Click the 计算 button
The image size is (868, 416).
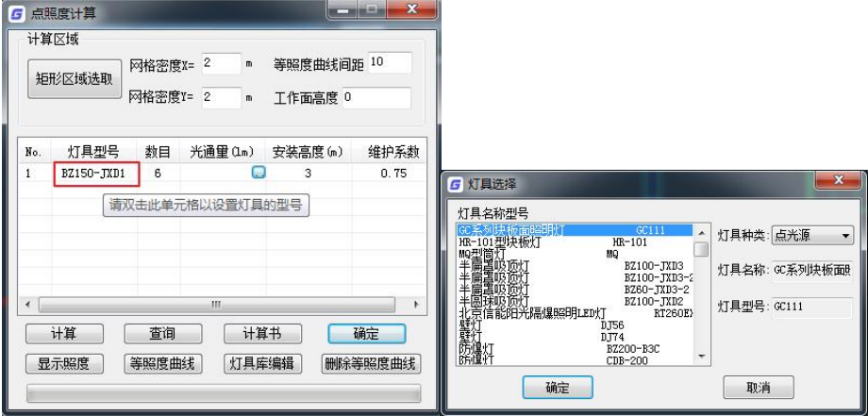click(64, 334)
